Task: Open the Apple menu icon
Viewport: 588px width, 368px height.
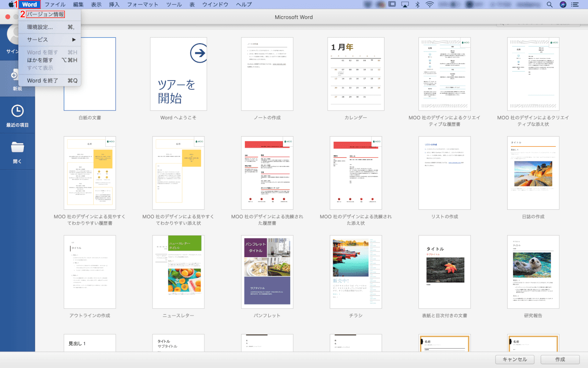Action: [11, 4]
